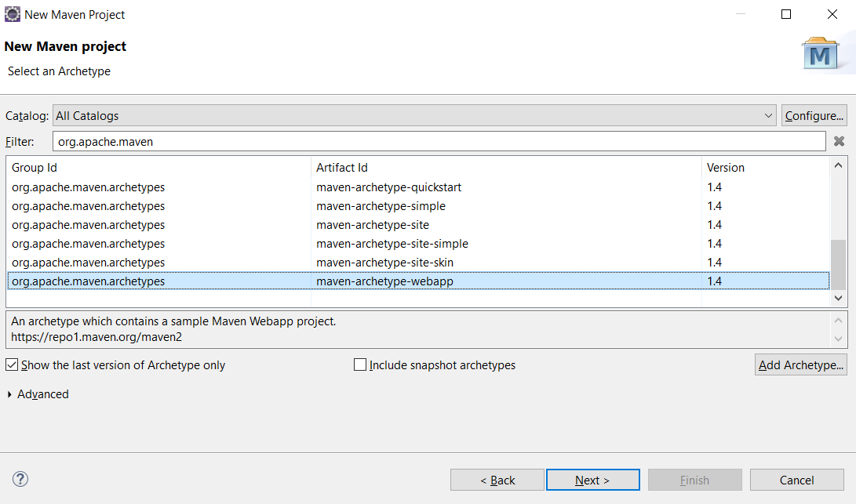The height and width of the screenshot is (504, 856).
Task: Click the archetype list scrollbar thumb
Action: pos(838,265)
